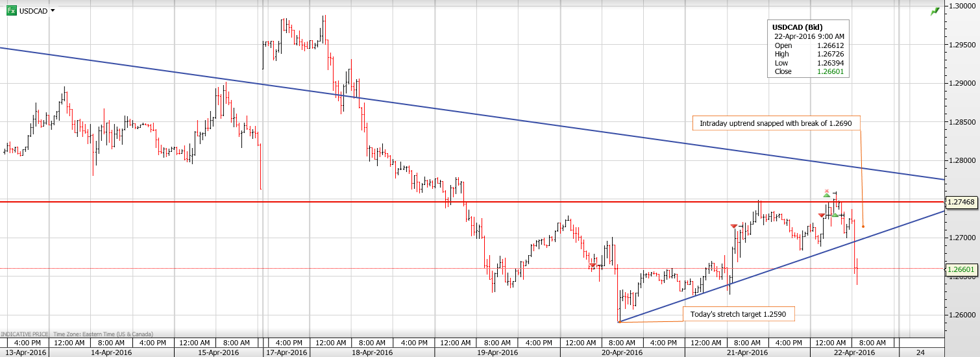The height and width of the screenshot is (357, 980).
Task: Click the 22-Apr-2016 date on time axis
Action: [854, 352]
